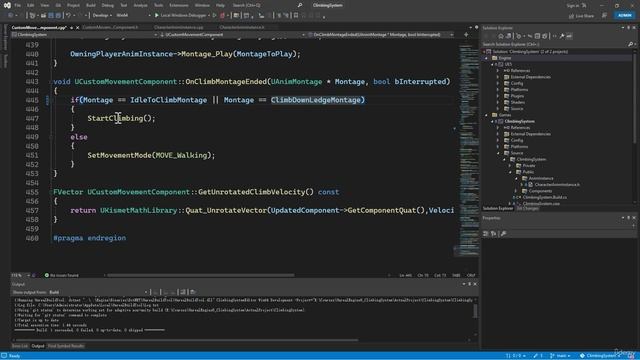Click the Save All toolbar icon
The image size is (640, 360).
[x=58, y=16]
